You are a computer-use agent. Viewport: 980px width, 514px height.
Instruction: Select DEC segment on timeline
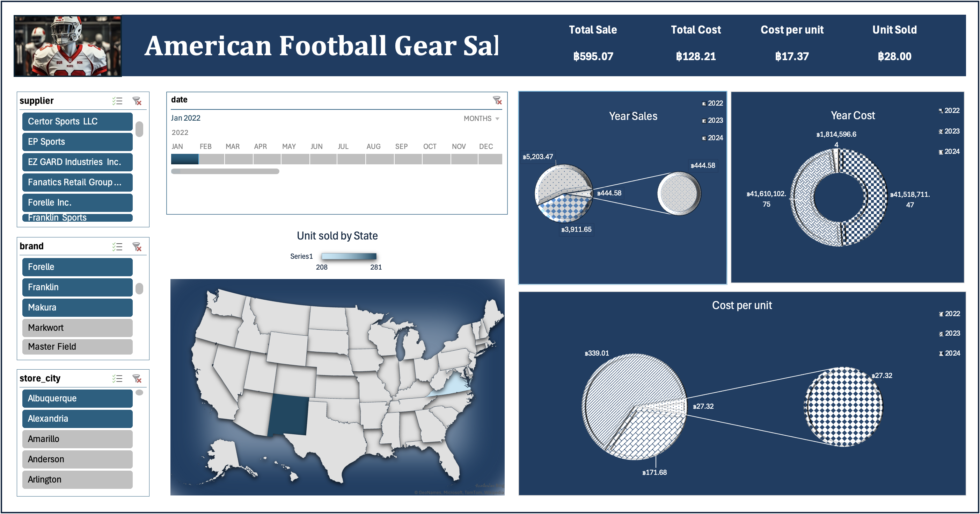click(490, 159)
